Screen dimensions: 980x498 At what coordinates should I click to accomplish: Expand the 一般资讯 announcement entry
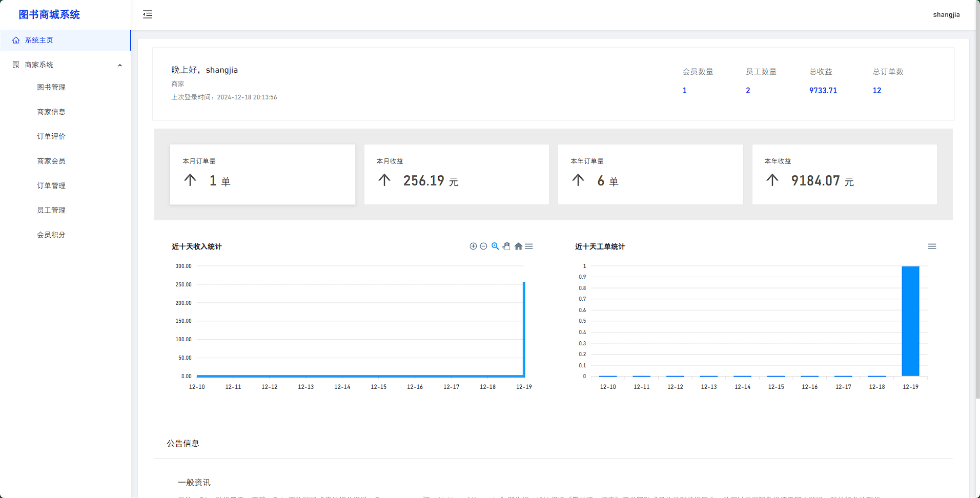click(194, 482)
